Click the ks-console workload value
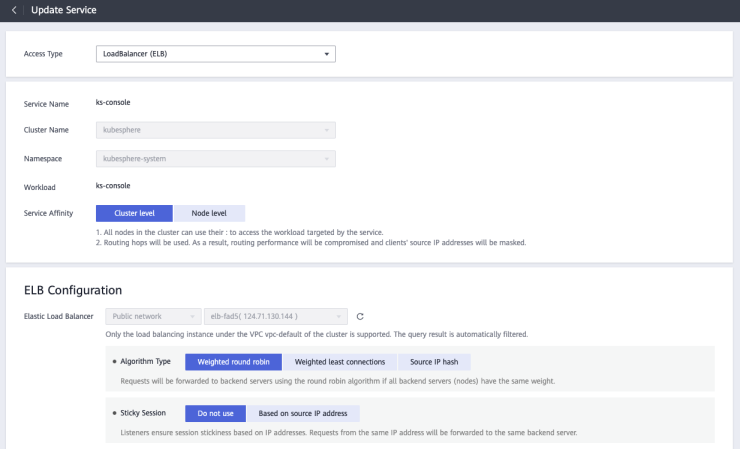Image resolution: width=740 pixels, height=449 pixels. click(113, 185)
